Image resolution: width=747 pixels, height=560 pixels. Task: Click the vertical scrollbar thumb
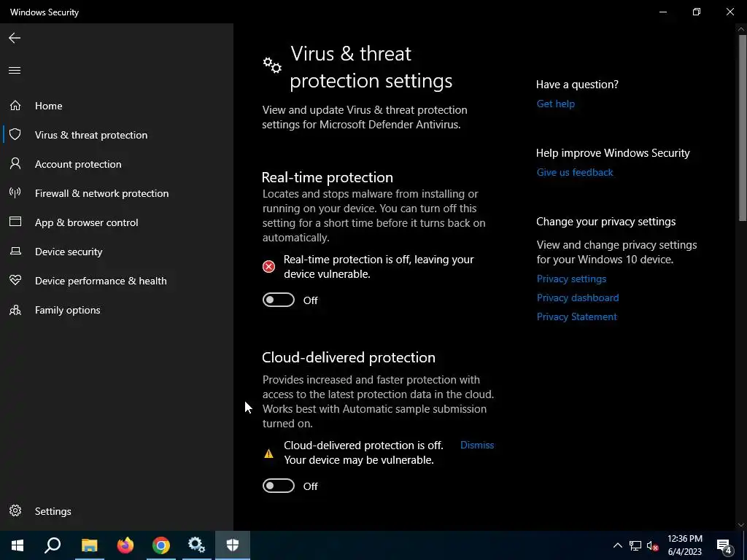tap(742, 127)
